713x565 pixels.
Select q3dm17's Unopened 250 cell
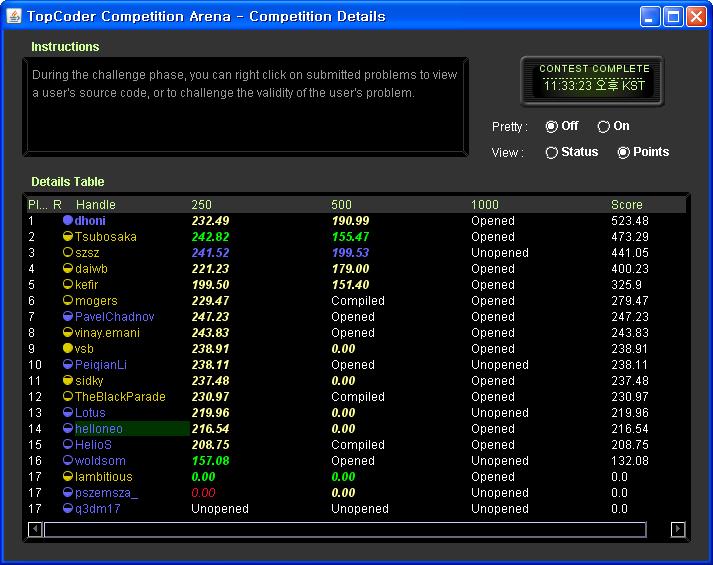[x=220, y=509]
